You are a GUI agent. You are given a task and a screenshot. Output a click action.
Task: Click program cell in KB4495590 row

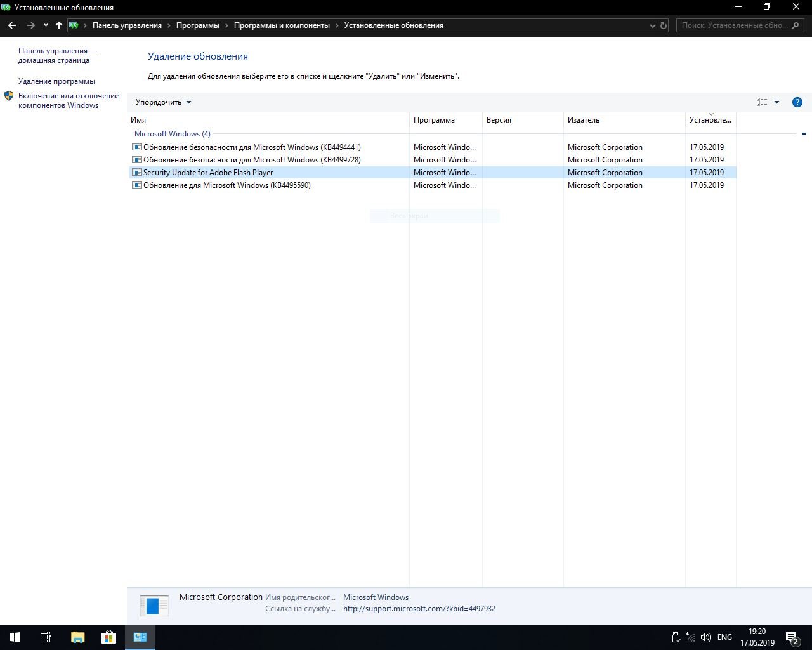pyautogui.click(x=445, y=185)
